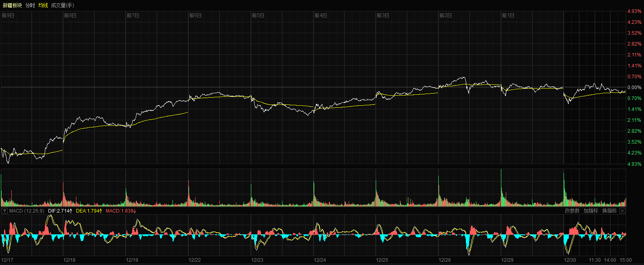The image size is (644, 265).
Task: Click the red MACD value label
Action: 121,211
